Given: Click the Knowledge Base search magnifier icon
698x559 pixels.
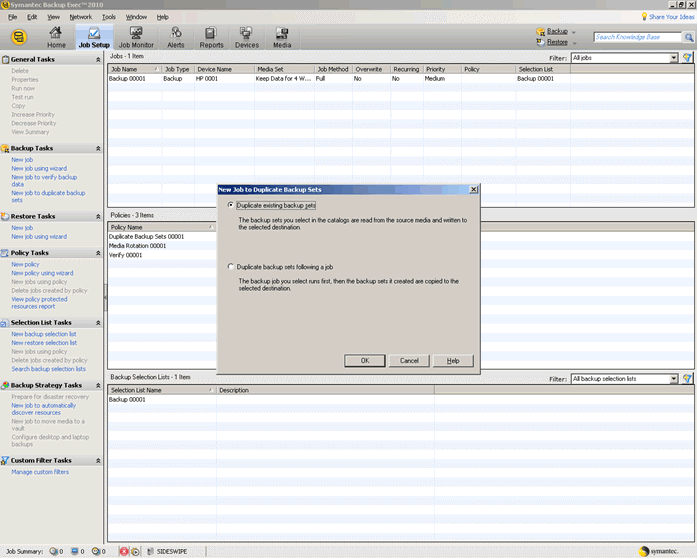Looking at the screenshot, I should (x=689, y=37).
